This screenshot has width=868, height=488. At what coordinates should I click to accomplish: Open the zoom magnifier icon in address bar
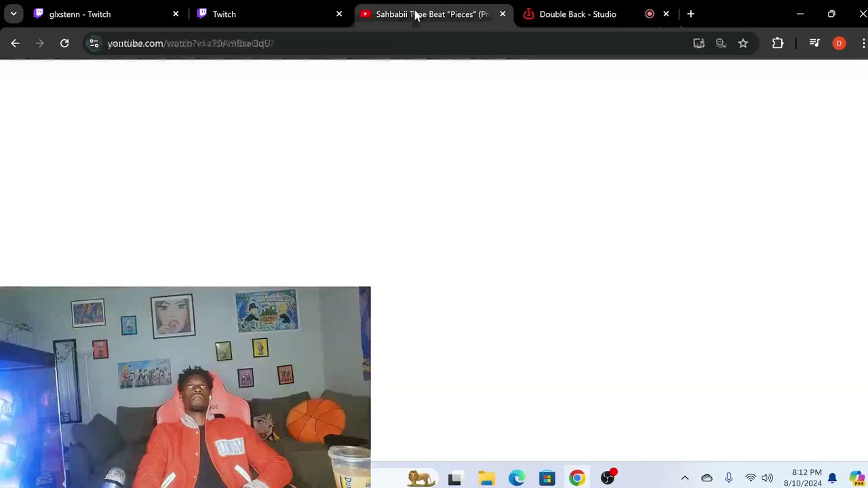point(721,43)
